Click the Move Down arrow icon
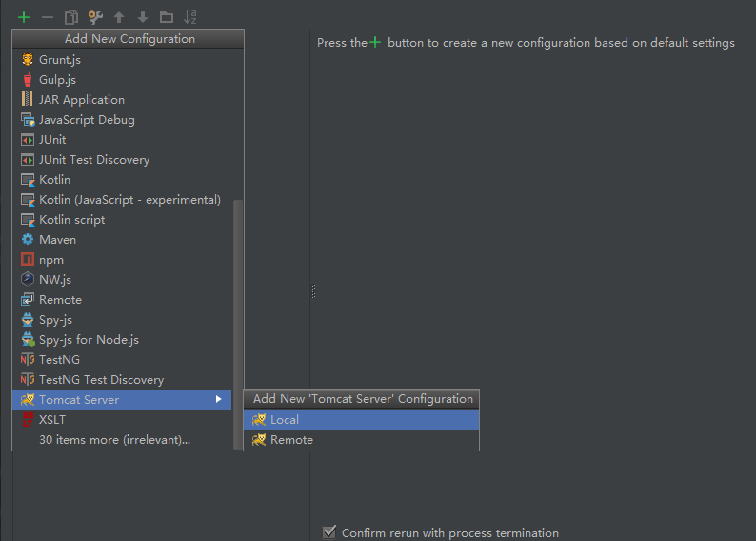The width and height of the screenshot is (756, 541). click(143, 18)
